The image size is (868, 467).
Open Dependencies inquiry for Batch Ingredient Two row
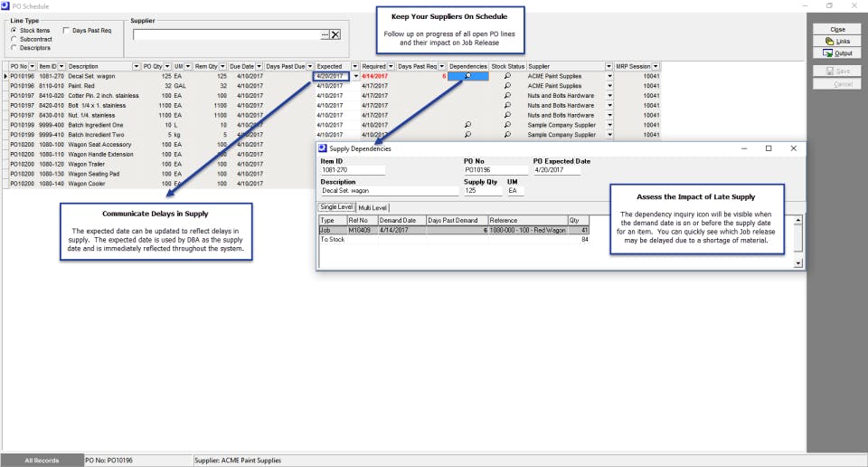(467, 135)
